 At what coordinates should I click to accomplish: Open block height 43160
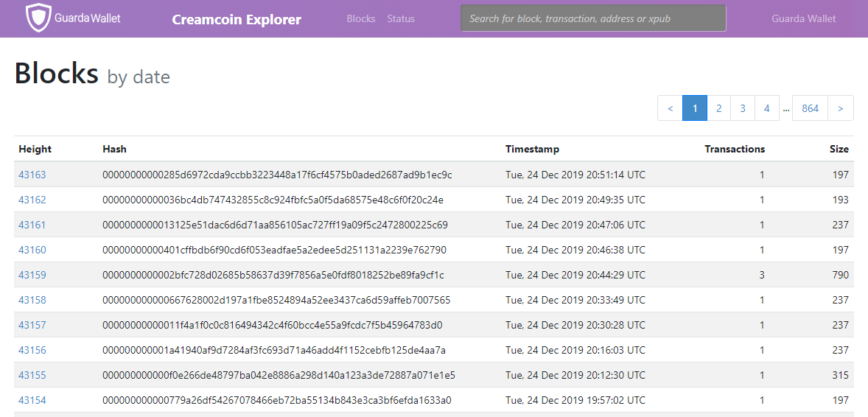32,250
